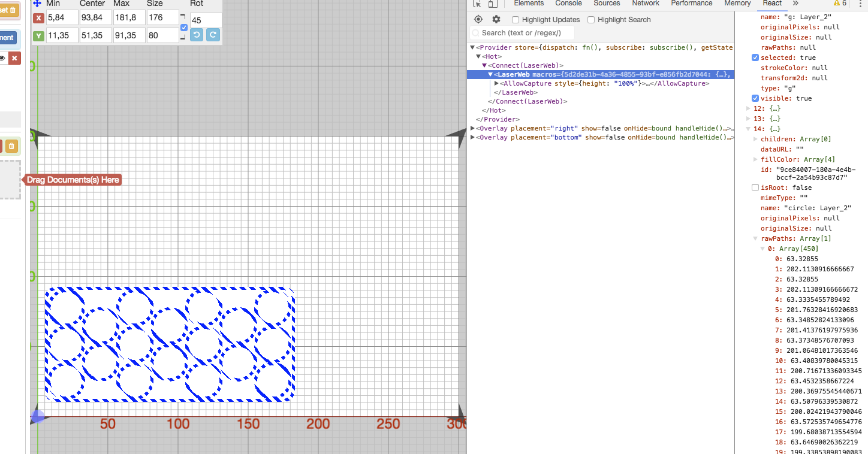Switch to the Sources tab
Viewport: 868px width, 454px height.
[607, 3]
